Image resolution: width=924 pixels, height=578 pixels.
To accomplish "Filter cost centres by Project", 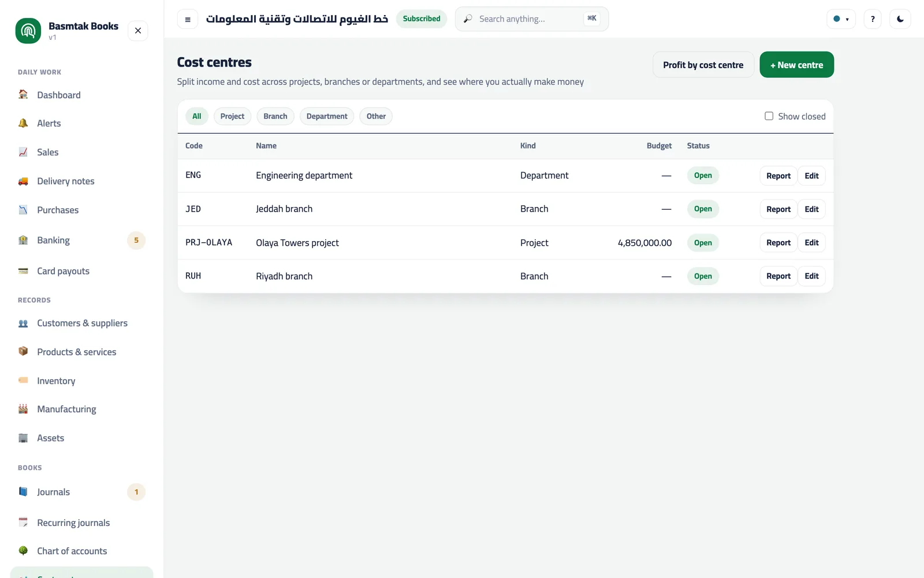I will click(x=232, y=116).
